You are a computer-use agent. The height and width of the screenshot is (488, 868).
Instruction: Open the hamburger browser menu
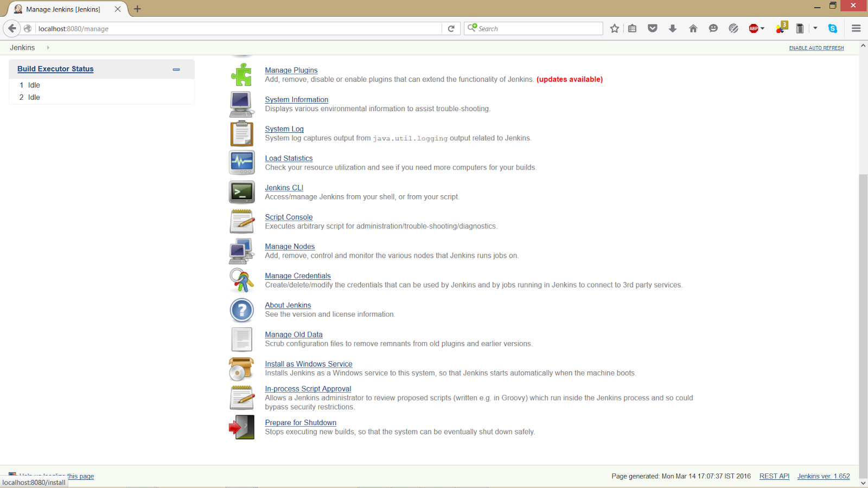click(856, 29)
